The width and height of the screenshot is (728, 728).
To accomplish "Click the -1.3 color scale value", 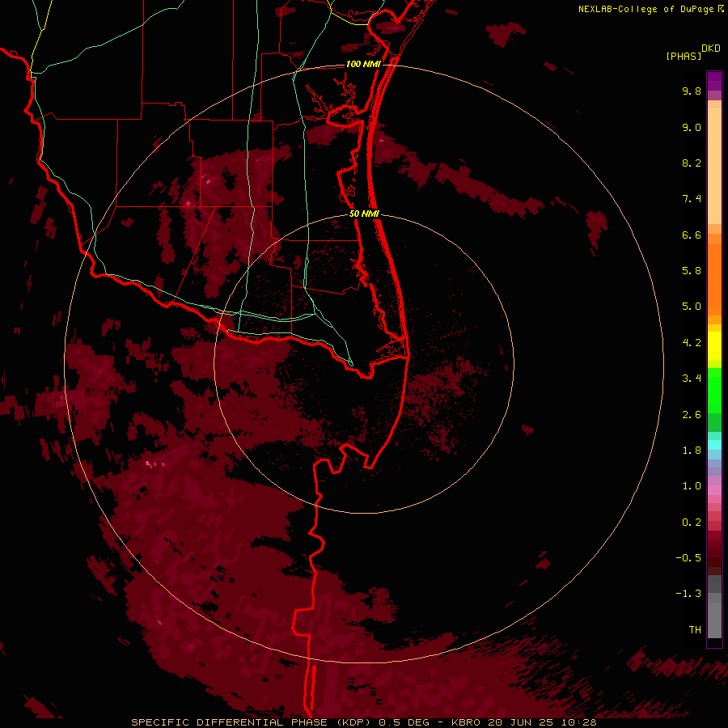I will 688,594.
